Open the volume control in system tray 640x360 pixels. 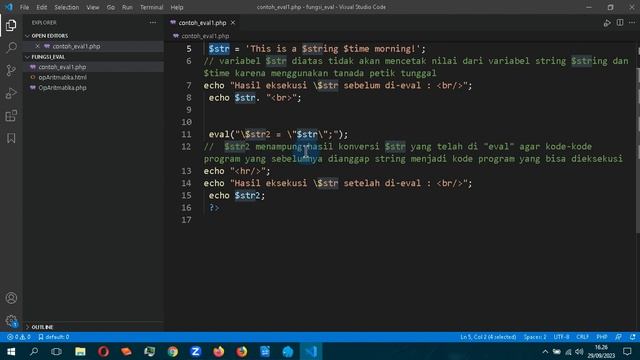pos(579,351)
